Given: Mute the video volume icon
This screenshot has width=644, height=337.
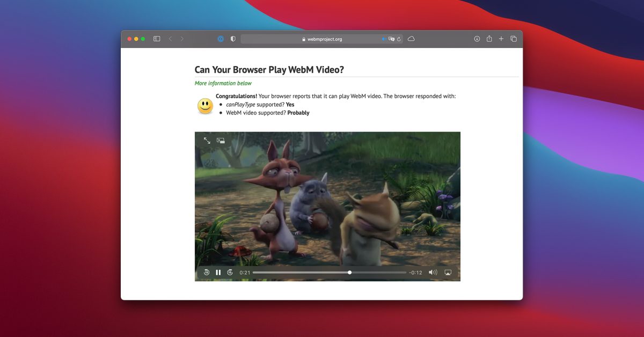Looking at the screenshot, I should pos(433,273).
